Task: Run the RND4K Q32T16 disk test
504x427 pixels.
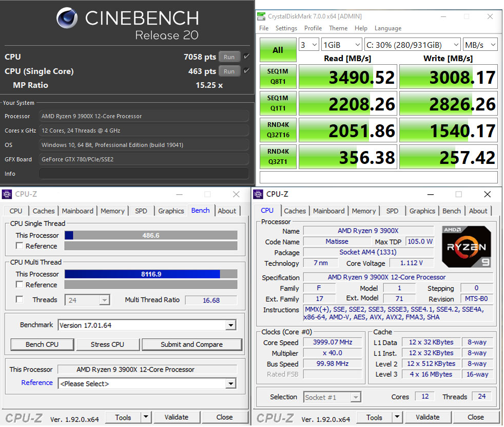Action: [x=278, y=131]
